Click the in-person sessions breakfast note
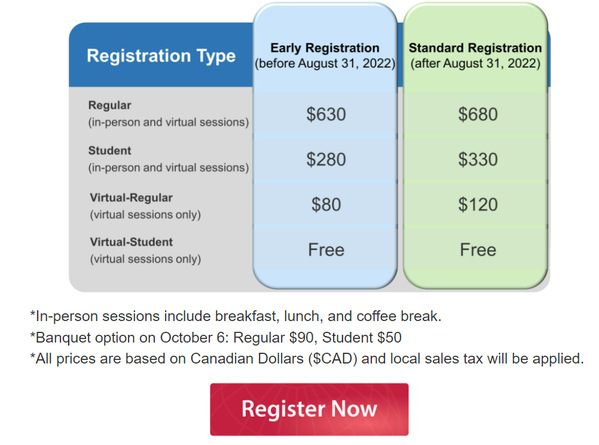Screen dimensions: 599x445 (236, 316)
